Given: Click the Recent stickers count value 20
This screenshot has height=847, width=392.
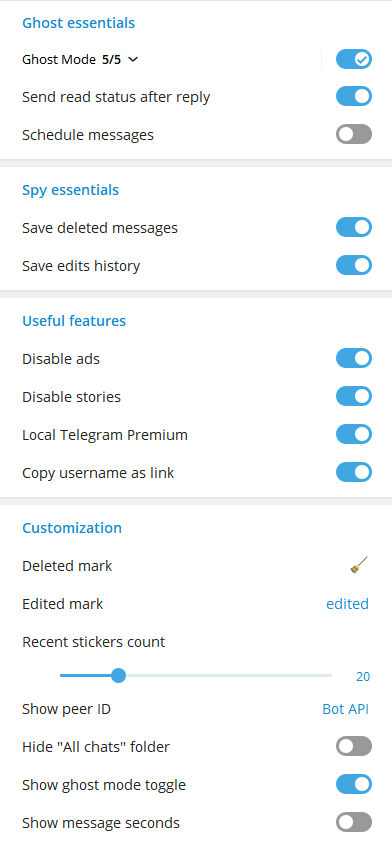Looking at the screenshot, I should (363, 676).
